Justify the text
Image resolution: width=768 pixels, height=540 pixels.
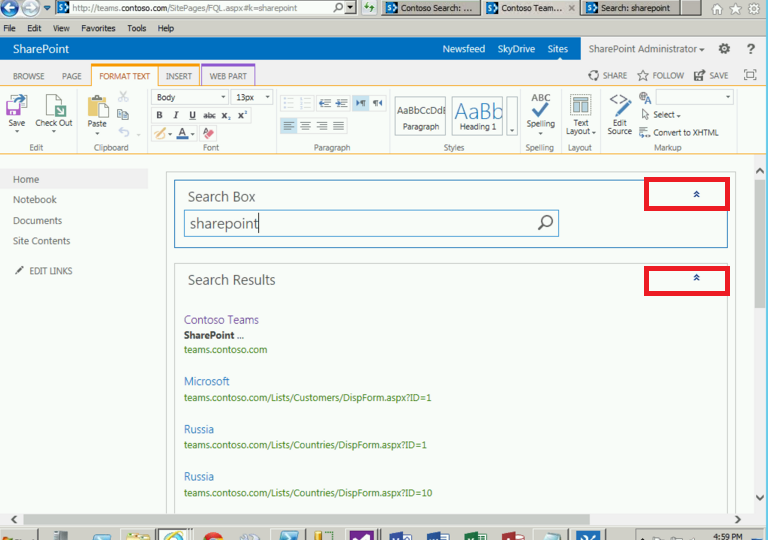point(338,126)
